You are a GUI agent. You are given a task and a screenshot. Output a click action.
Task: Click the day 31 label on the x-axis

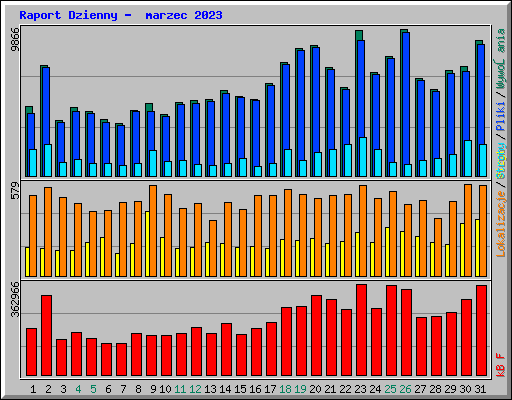click(x=480, y=389)
